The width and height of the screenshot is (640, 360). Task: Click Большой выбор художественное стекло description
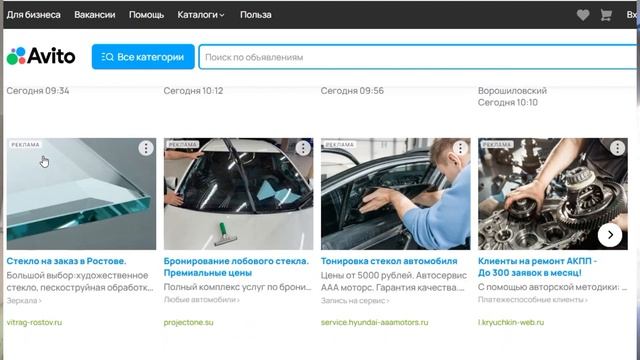click(80, 281)
